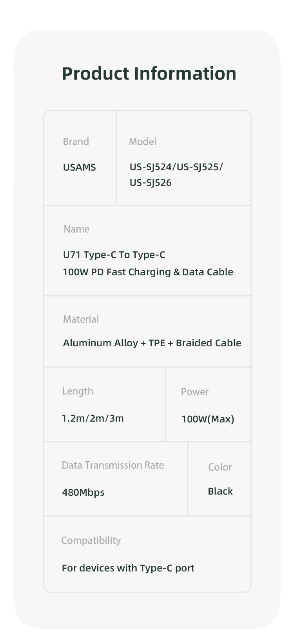Click the Model label

[142, 142]
